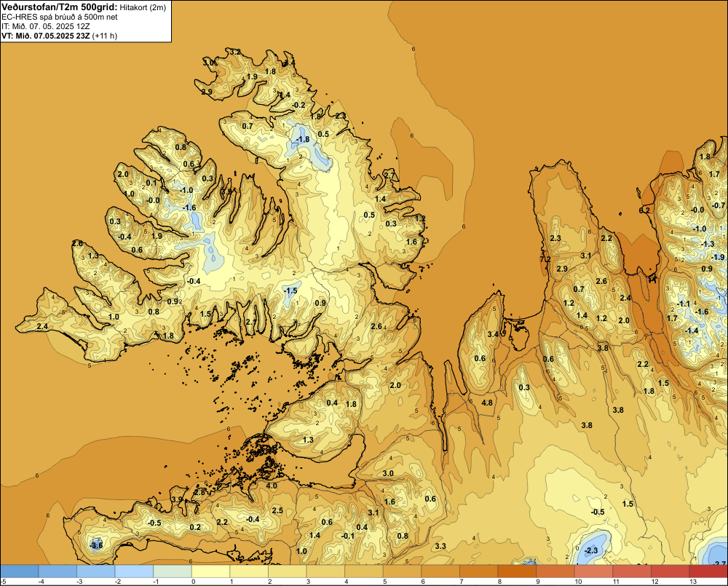Image resolution: width=728 pixels, height=586 pixels.
Task: Click the '2.7' temperature value on the map
Action: point(389,175)
